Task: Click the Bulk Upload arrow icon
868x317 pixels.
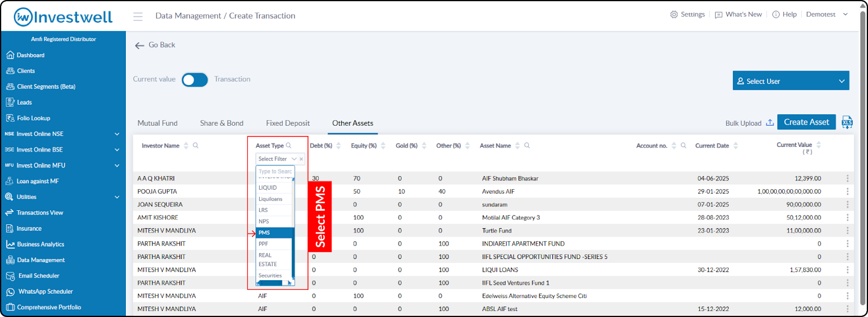Action: [x=770, y=122]
